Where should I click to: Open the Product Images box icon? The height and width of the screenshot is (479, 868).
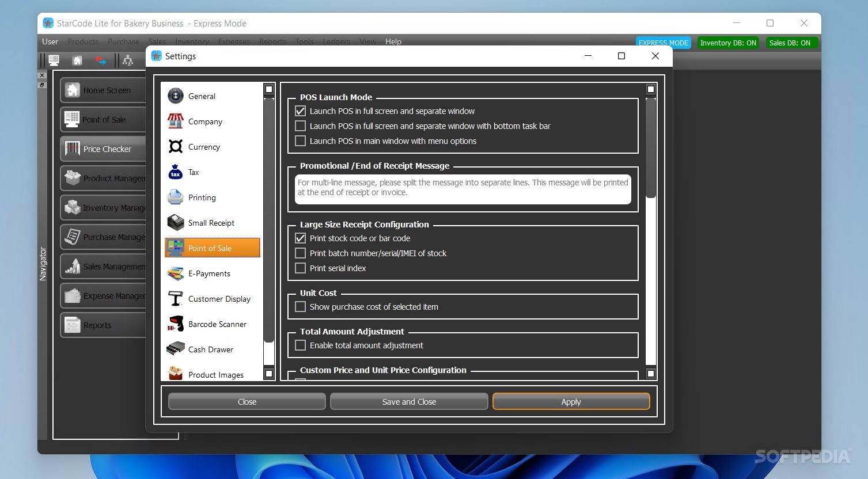coord(176,374)
